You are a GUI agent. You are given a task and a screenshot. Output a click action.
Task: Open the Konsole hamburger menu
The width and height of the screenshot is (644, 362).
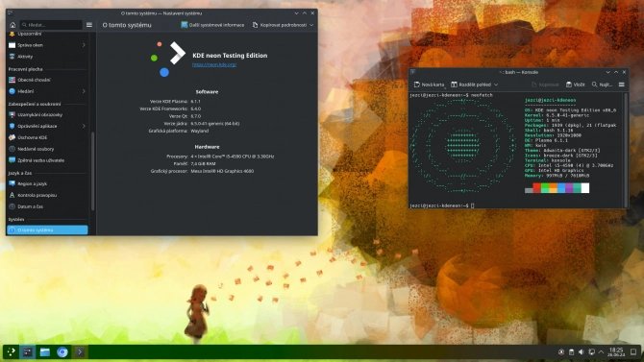621,84
